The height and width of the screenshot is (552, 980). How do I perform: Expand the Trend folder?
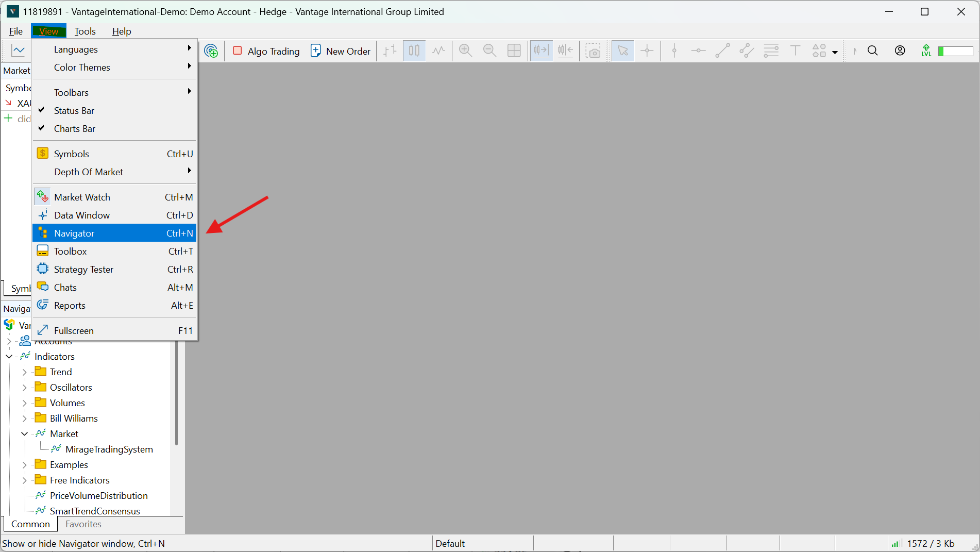coord(24,372)
